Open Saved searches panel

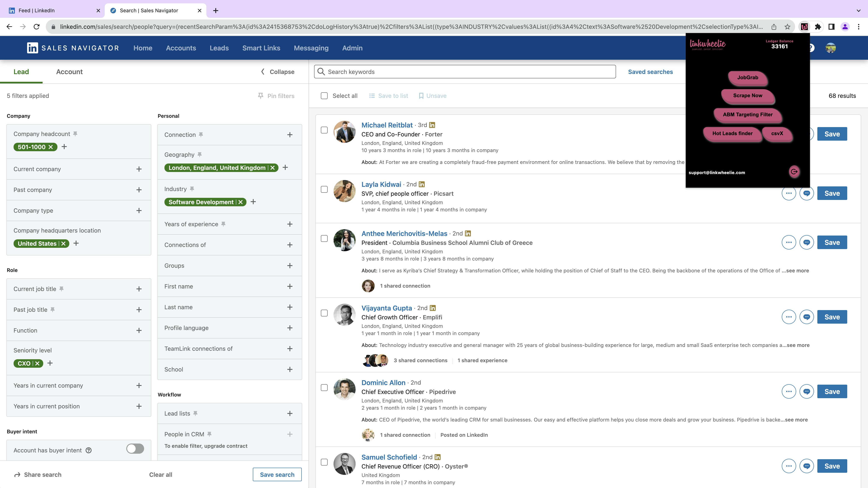click(x=650, y=72)
